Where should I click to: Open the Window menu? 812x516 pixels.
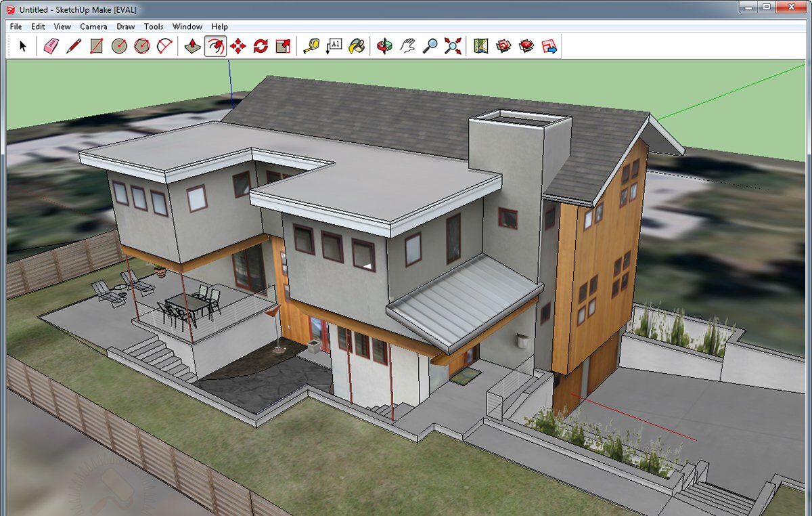coord(187,26)
